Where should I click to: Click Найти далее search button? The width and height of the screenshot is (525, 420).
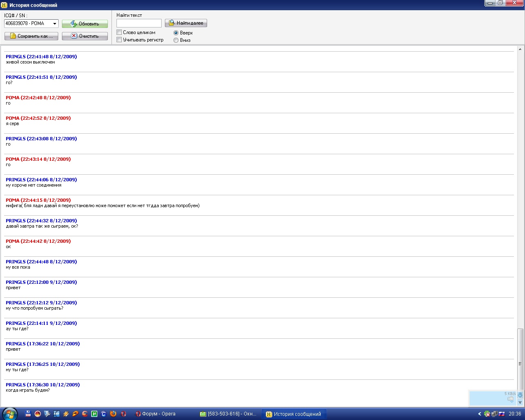(186, 23)
